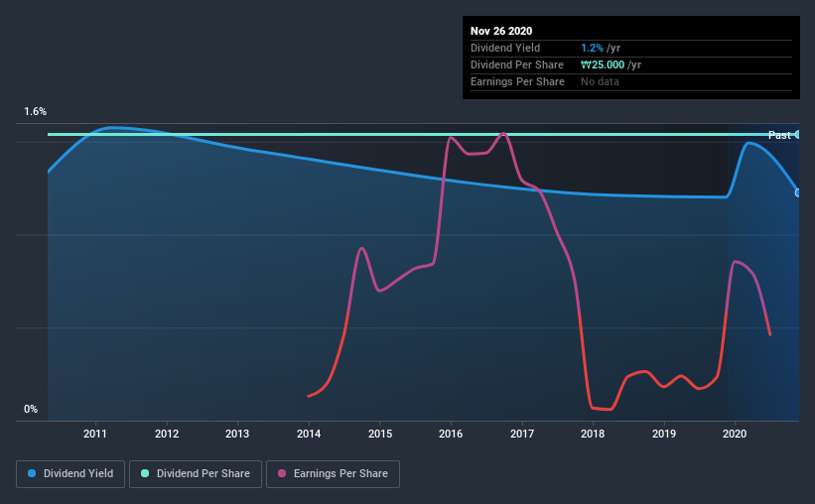
Task: Click the Past label marker
Action: [x=779, y=135]
